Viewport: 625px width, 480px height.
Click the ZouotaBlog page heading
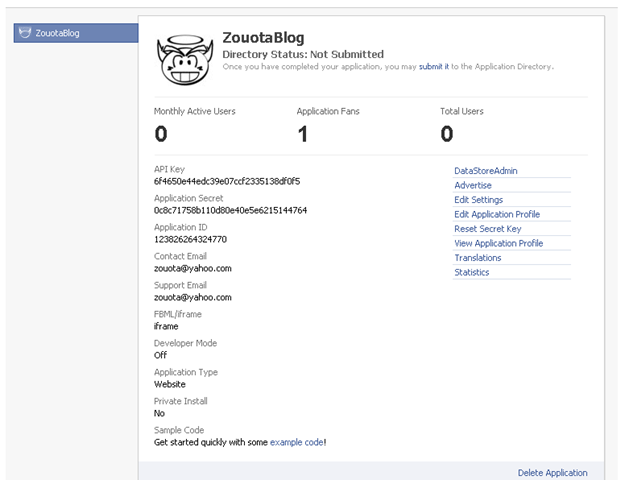tap(263, 38)
